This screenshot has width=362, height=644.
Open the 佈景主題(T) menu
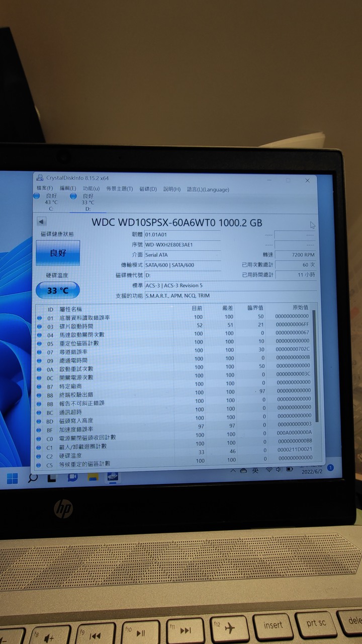tap(120, 189)
